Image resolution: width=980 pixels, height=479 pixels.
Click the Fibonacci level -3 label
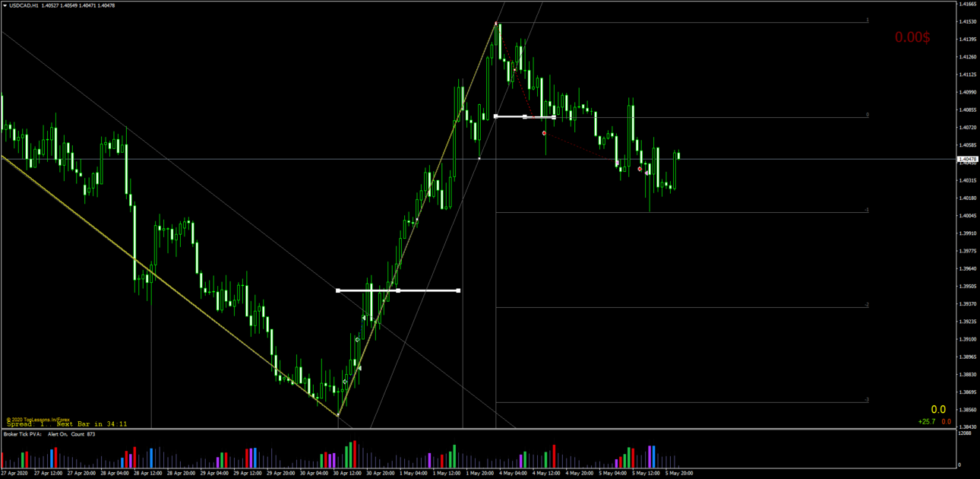(867, 400)
